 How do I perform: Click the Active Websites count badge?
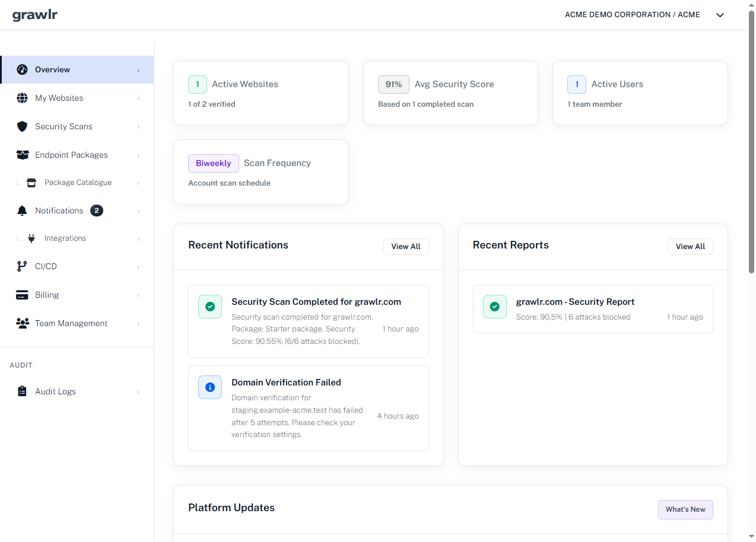(x=198, y=84)
